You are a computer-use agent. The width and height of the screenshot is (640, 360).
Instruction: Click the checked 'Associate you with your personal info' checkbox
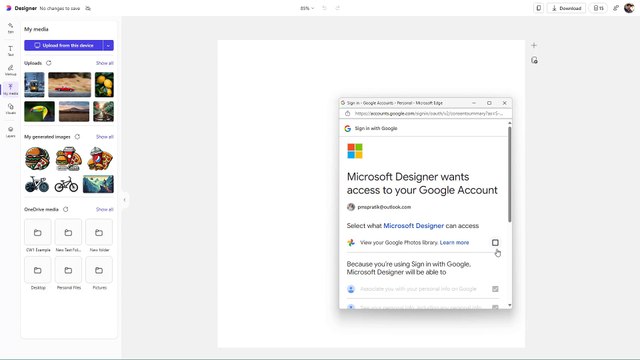(x=495, y=289)
